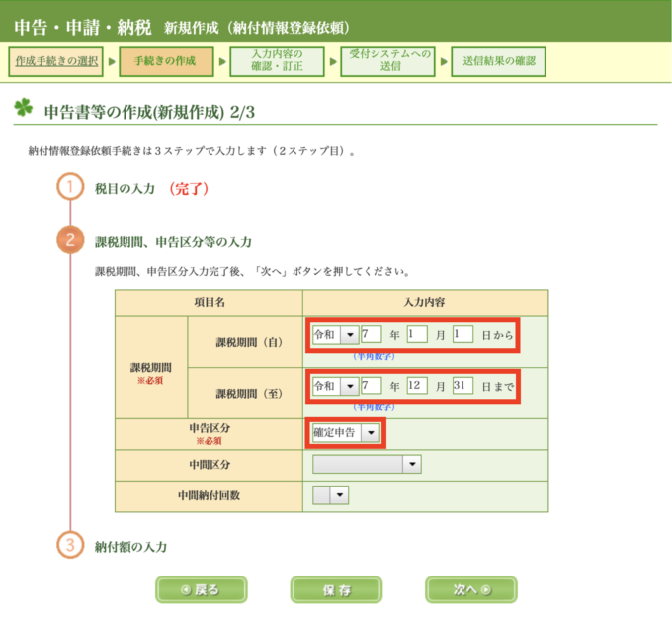672x620 pixels.
Task: Click the 項目名 table header
Action: (x=210, y=303)
